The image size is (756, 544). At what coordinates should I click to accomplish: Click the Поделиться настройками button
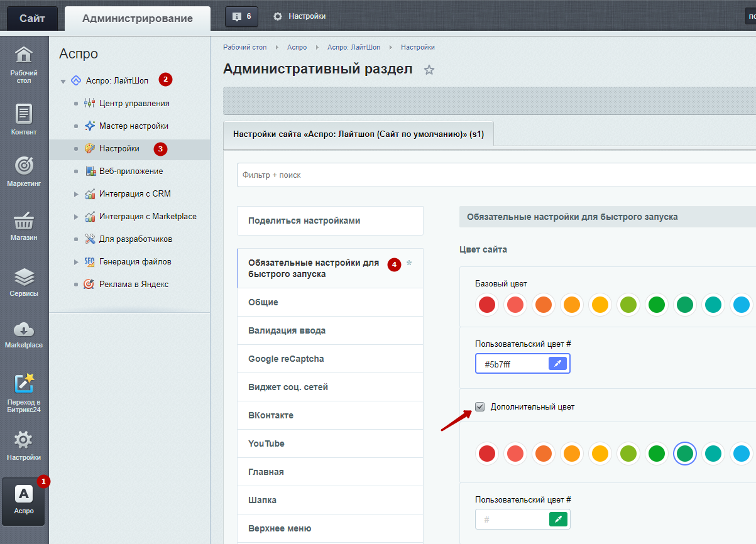coord(330,220)
